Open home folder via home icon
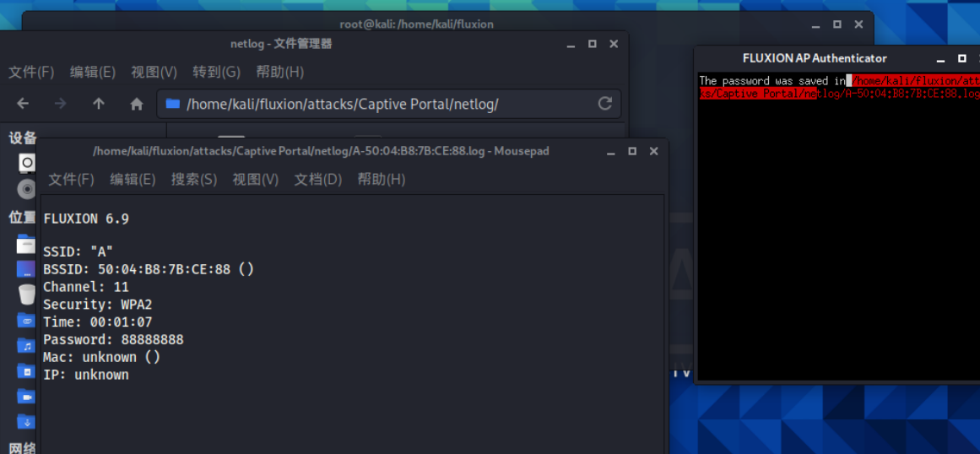Viewport: 980px width, 454px height. point(137,104)
